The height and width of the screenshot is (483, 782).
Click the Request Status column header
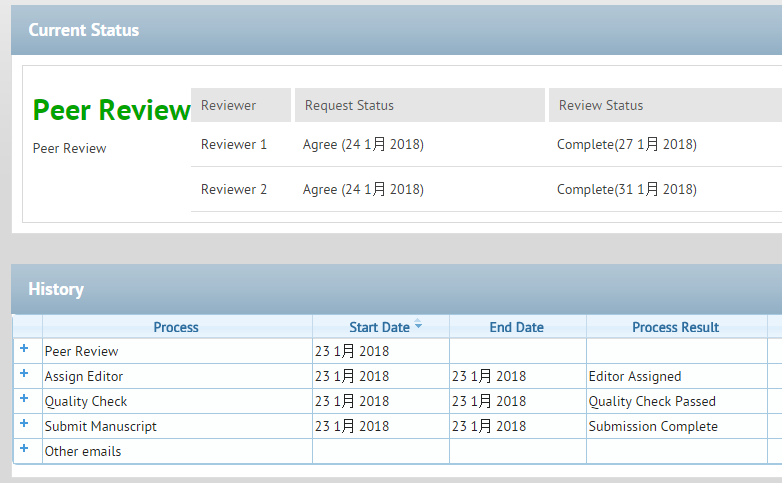click(x=349, y=105)
